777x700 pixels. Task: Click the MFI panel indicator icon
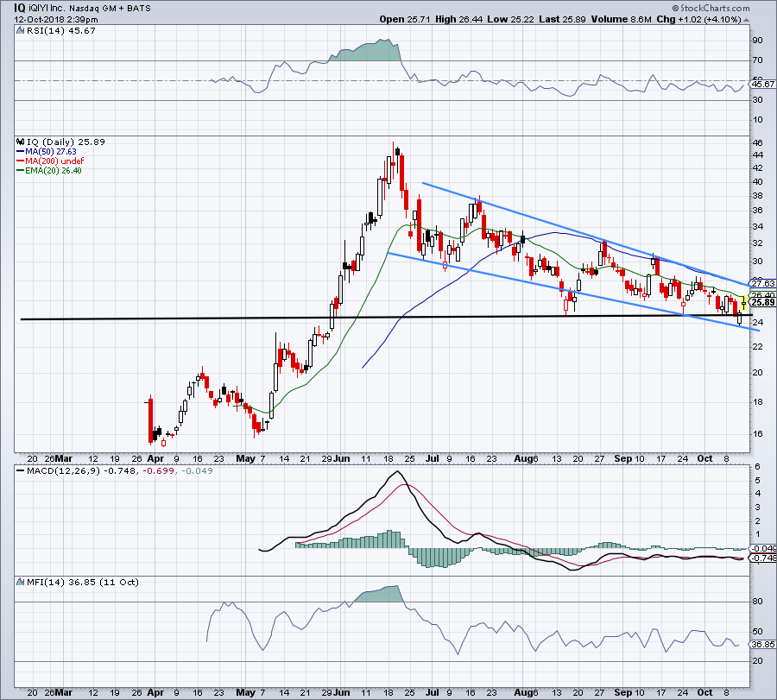pos(21,582)
